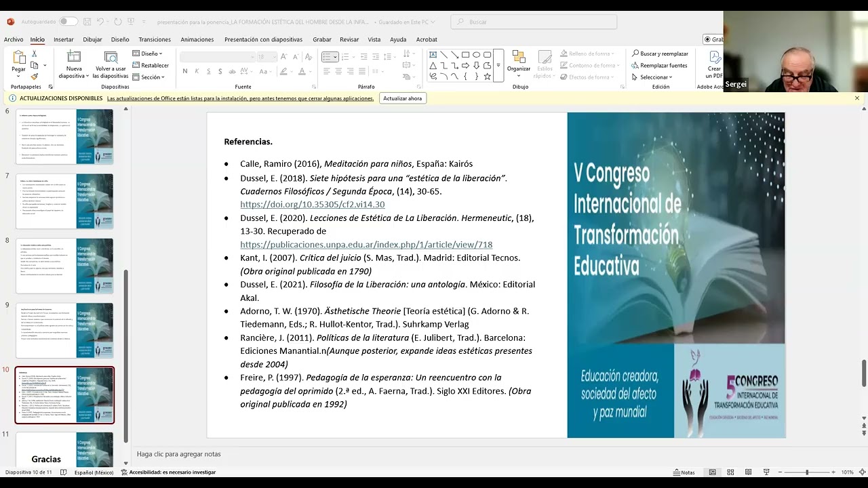
Task: Select the text box shape
Action: click(433, 55)
